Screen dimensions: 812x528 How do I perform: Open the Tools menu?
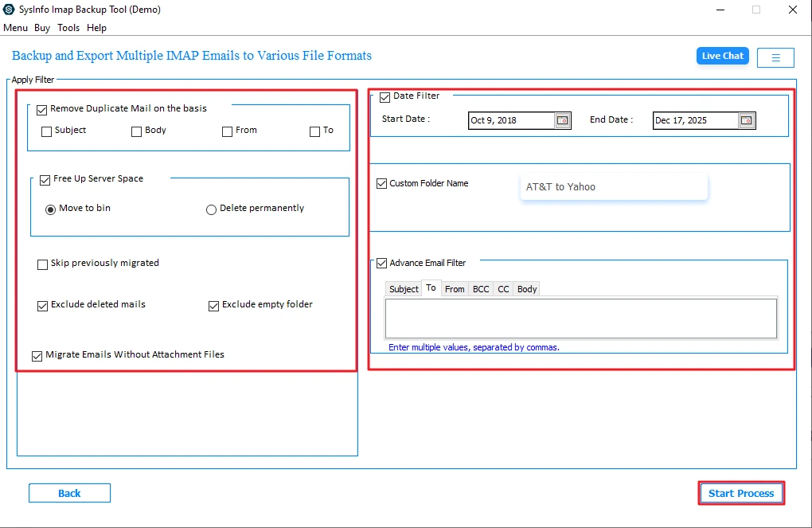coord(68,27)
